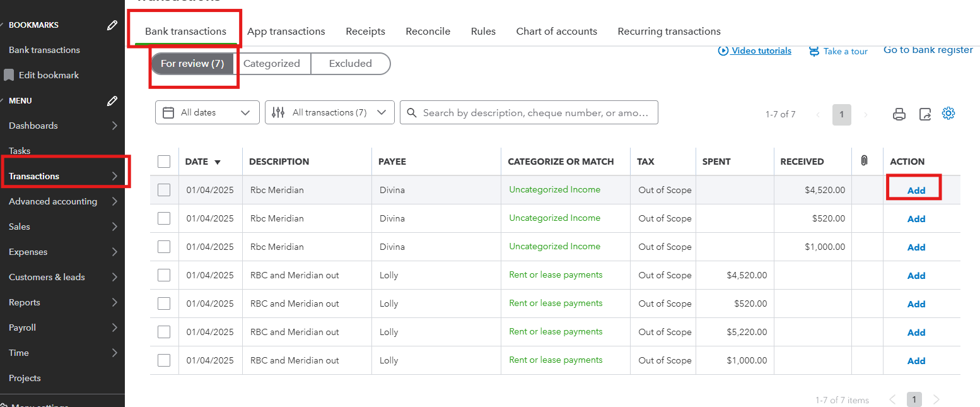Click next page arrow at top pagination
Image resolution: width=980 pixels, height=407 pixels.
tap(865, 115)
